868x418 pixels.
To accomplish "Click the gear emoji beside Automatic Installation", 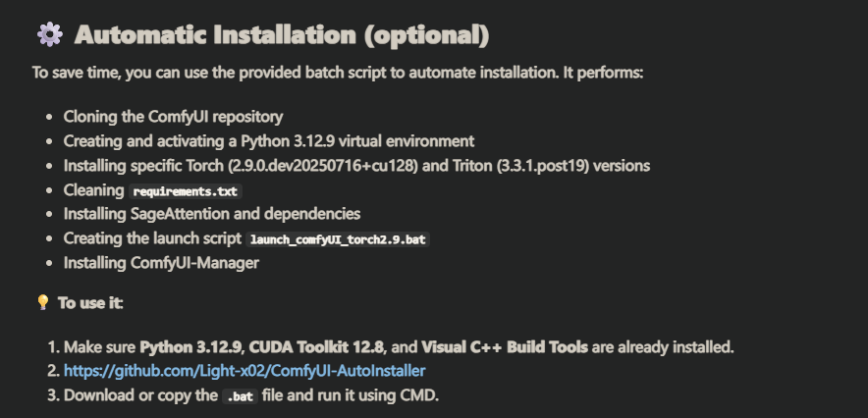I will point(49,35).
